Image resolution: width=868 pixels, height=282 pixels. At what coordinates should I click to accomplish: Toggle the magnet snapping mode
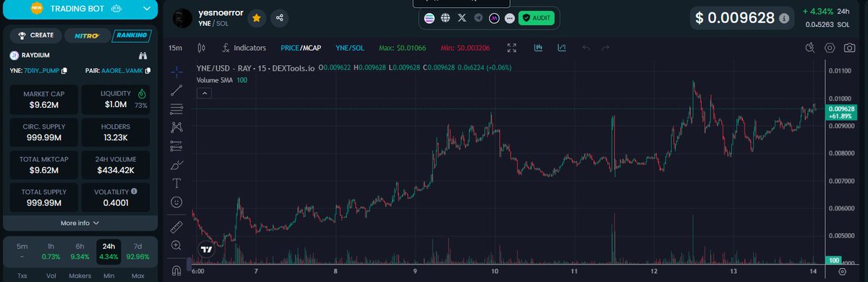[x=177, y=271]
